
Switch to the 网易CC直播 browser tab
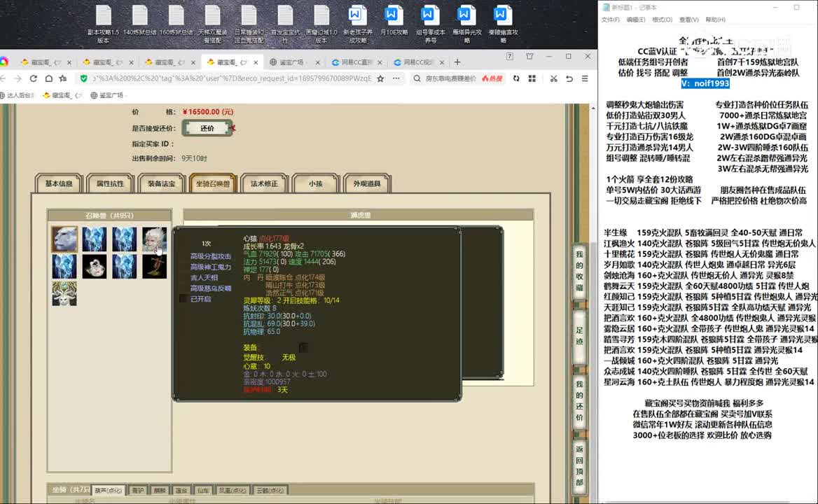coord(355,62)
